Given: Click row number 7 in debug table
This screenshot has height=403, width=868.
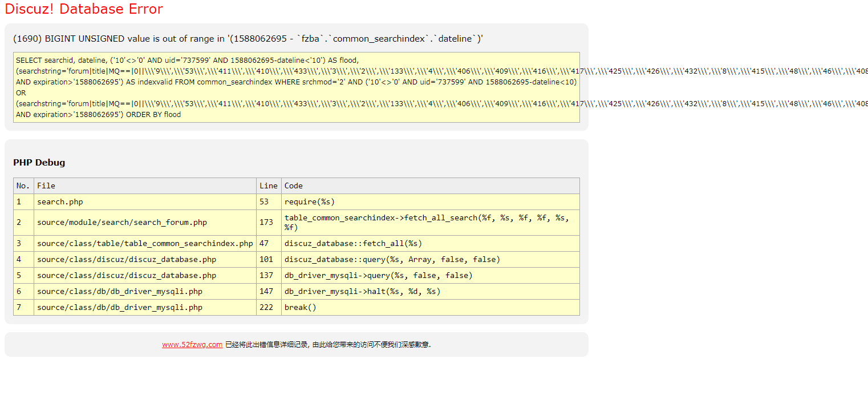Looking at the screenshot, I should point(23,308).
